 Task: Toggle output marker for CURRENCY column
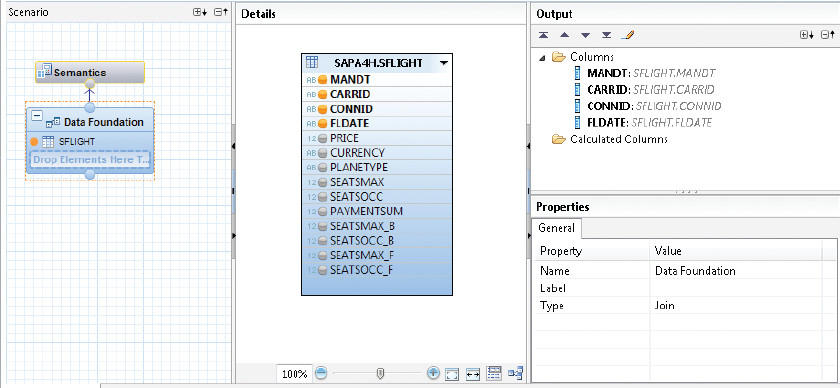(x=322, y=153)
